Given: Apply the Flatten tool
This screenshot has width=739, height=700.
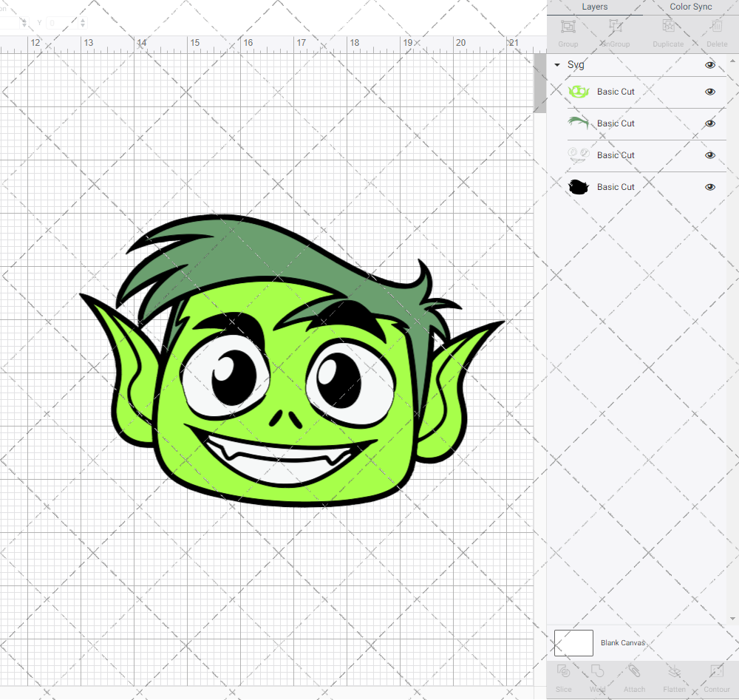Looking at the screenshot, I should pyautogui.click(x=674, y=677).
